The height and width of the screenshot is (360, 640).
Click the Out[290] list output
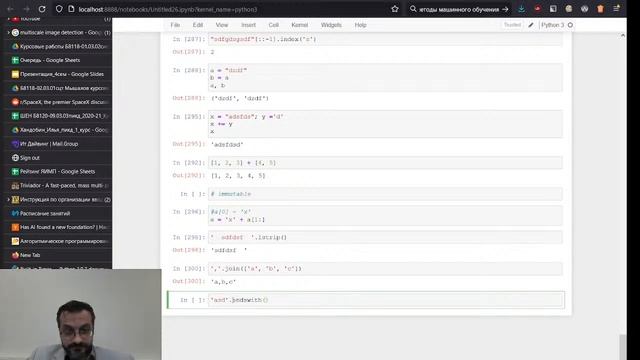(238, 176)
